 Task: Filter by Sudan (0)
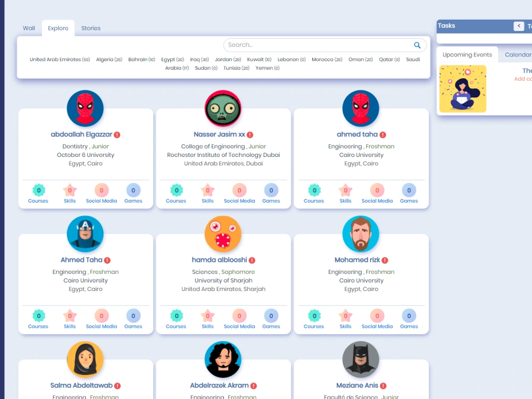pyautogui.click(x=206, y=68)
